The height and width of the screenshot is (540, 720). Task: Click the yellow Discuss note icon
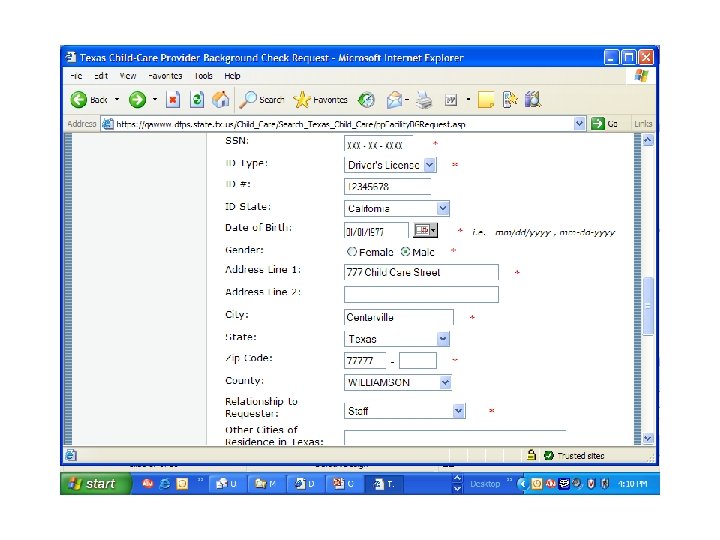pos(486,100)
